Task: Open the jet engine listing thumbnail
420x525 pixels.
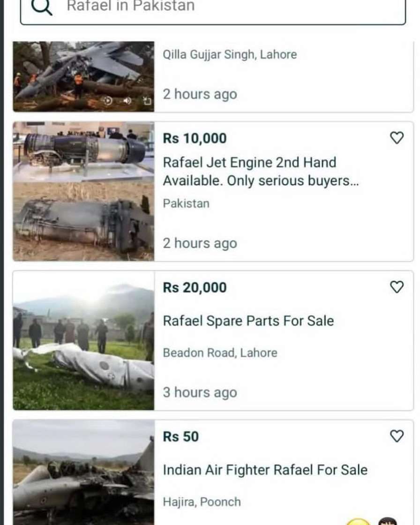Action: pos(83,191)
